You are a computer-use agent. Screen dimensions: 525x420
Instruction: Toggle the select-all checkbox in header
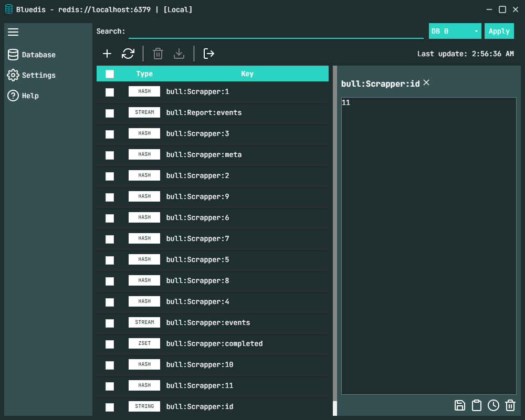click(110, 74)
